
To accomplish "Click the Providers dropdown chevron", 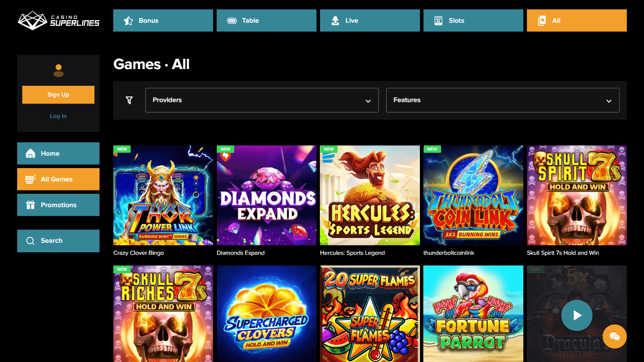I will click(368, 101).
